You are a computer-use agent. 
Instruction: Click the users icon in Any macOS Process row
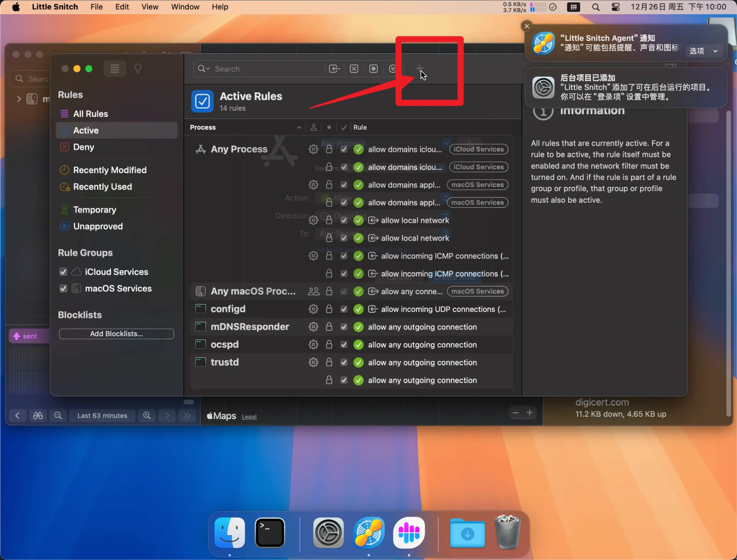tap(313, 291)
